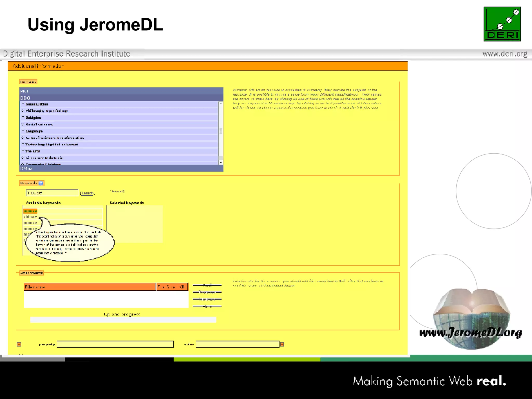Select the Religion category label
The width and height of the screenshot is (532, 399).
pyautogui.click(x=33, y=117)
